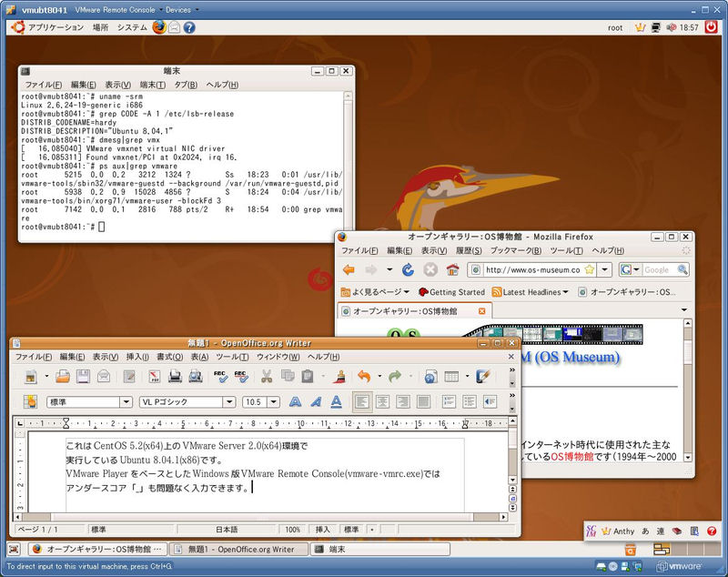Screen dimensions: 728x577
Task: Open the VMware Remote Console Devices menu
Action: [x=181, y=10]
